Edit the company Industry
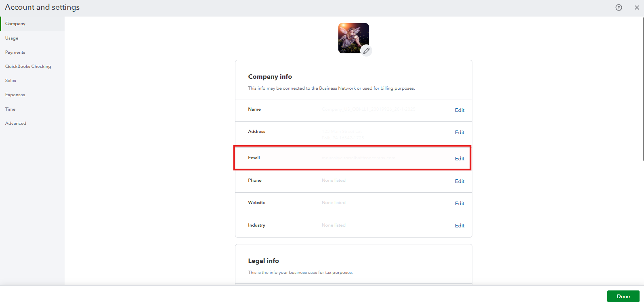This screenshot has width=644, height=307. tap(459, 226)
